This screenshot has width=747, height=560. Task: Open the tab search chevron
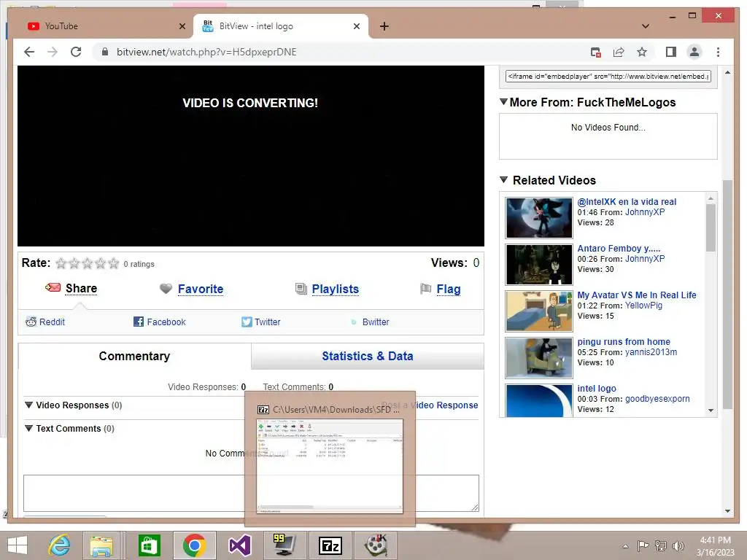click(x=646, y=26)
